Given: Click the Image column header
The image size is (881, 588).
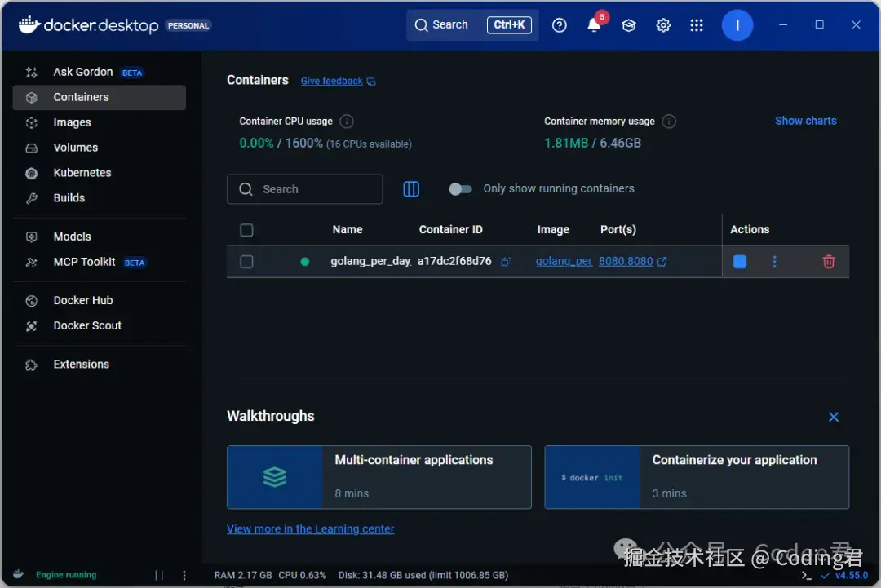Looking at the screenshot, I should [x=553, y=230].
